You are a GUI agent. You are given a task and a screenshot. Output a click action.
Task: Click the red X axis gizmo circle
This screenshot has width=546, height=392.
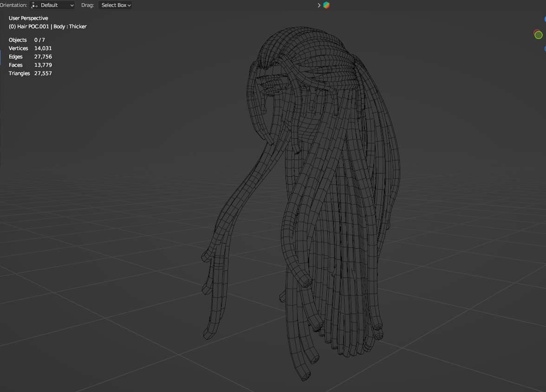[x=536, y=32]
